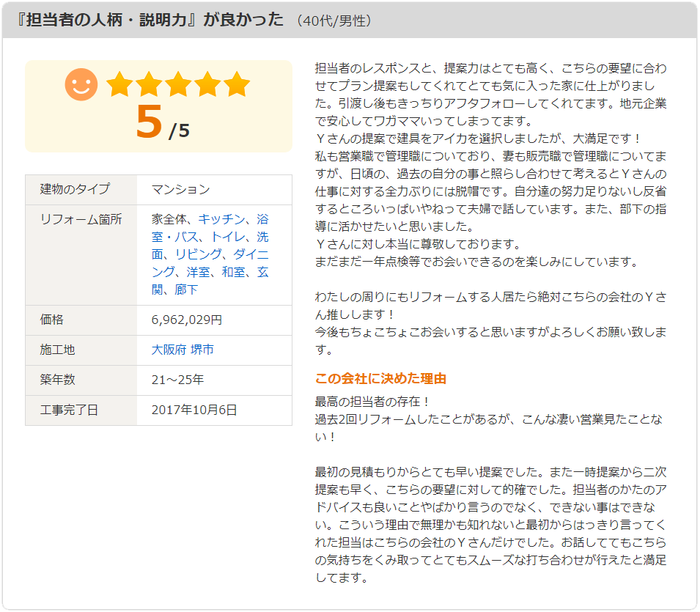Click the first star in the rating
This screenshot has height=612, width=700.
click(x=119, y=84)
